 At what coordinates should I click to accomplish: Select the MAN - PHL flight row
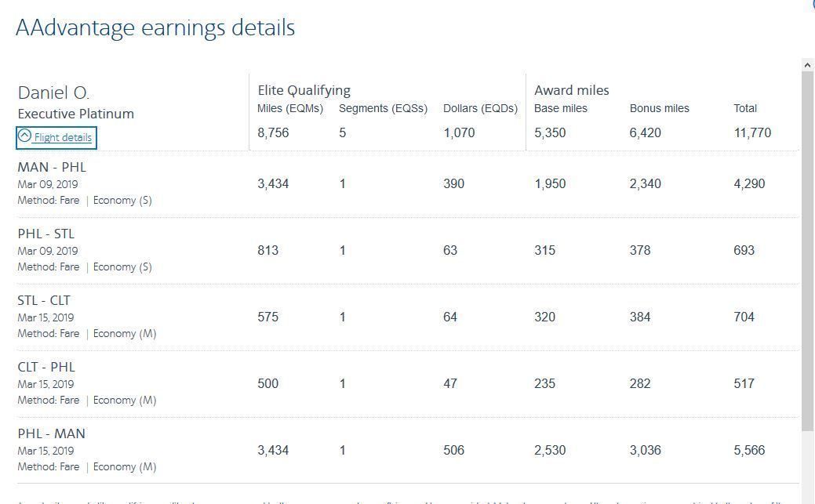coord(408,184)
